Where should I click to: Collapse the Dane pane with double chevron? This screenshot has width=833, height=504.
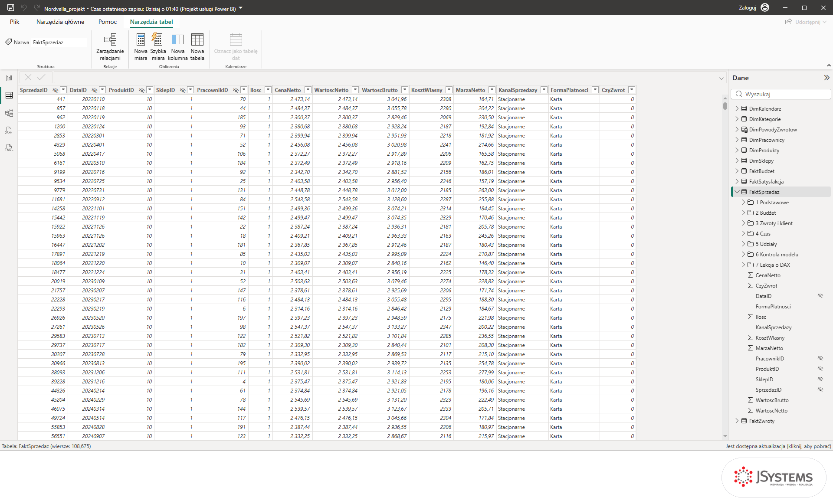[826, 78]
